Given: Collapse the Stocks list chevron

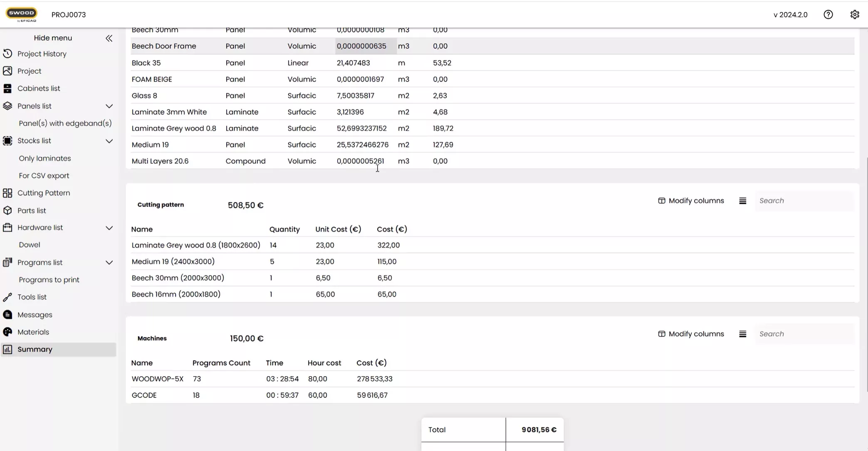Looking at the screenshot, I should pos(109,141).
